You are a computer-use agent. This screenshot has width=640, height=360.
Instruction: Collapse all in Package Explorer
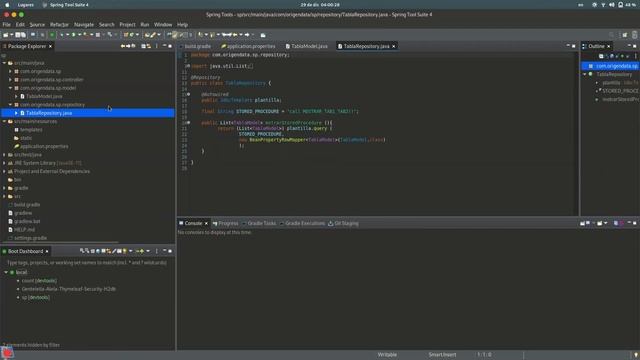point(143,46)
